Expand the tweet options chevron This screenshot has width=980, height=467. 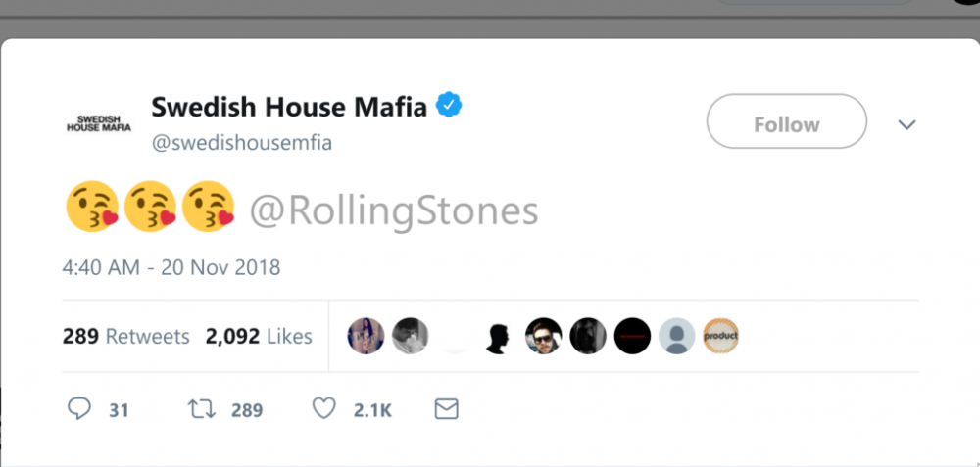(x=906, y=125)
